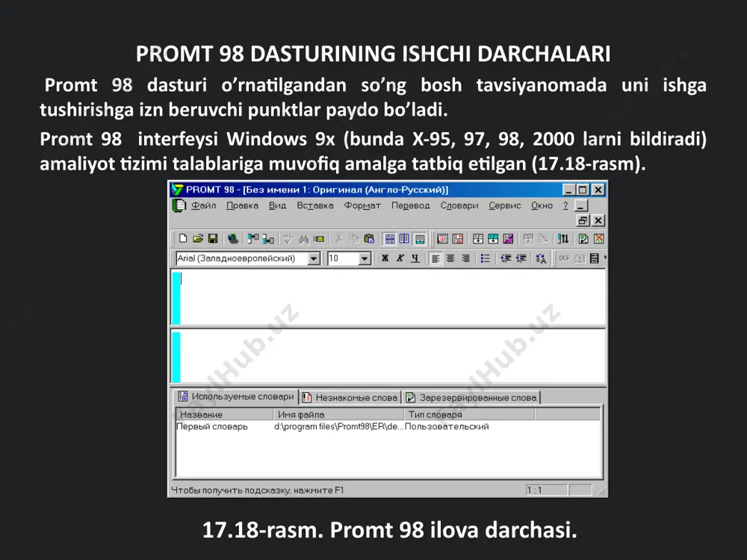Click the Copy icon next to scissors
The image size is (747, 560).
coord(354,239)
